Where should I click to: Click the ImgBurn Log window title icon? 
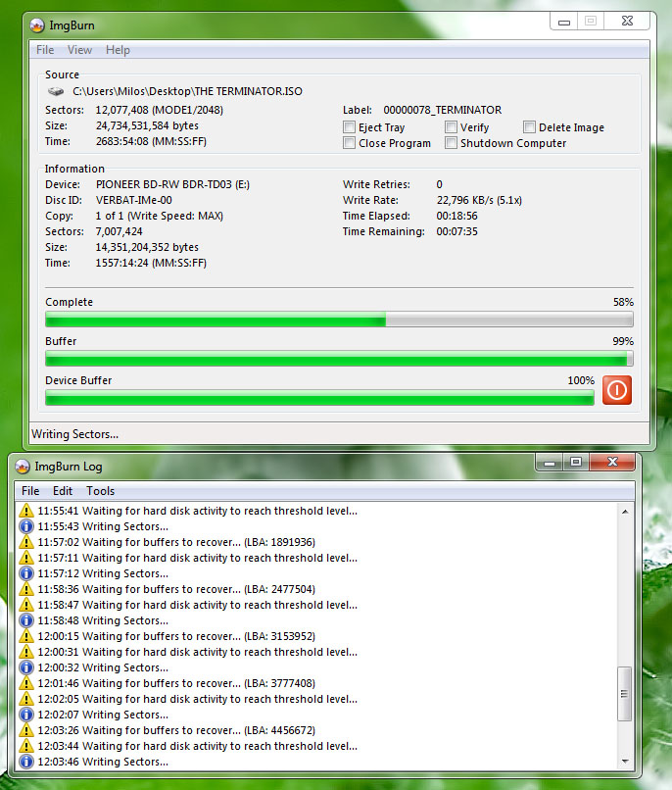click(x=23, y=467)
